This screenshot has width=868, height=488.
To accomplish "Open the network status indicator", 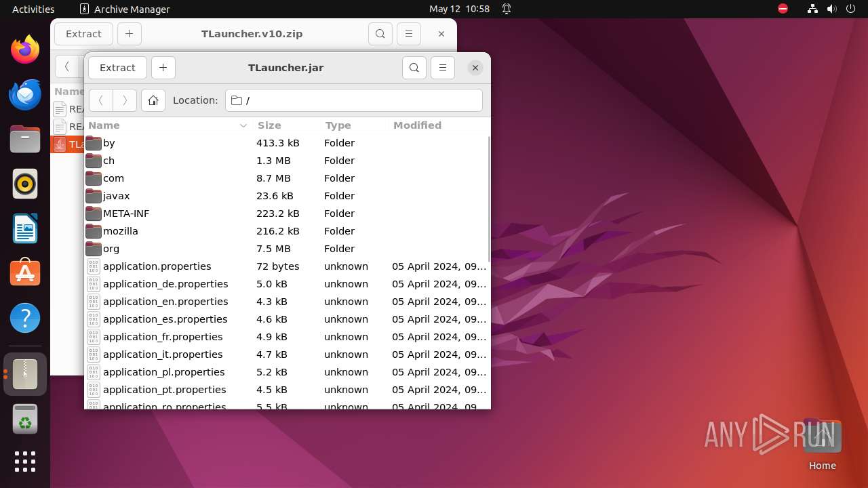I will click(813, 9).
